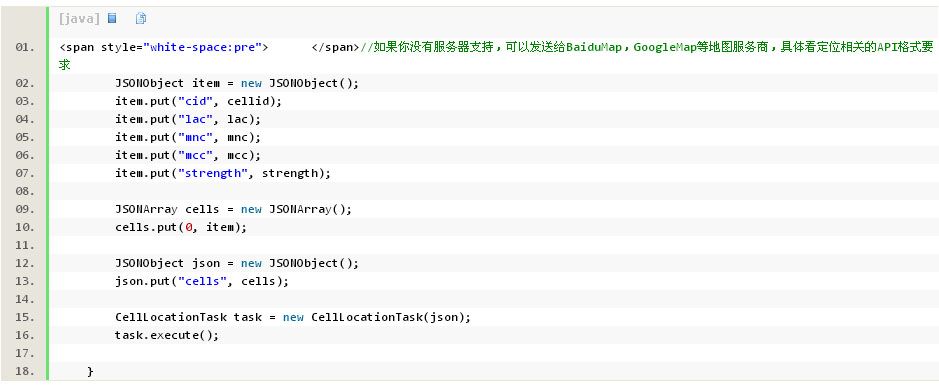
Task: Click line number 09 in gutter
Action: [25, 210]
